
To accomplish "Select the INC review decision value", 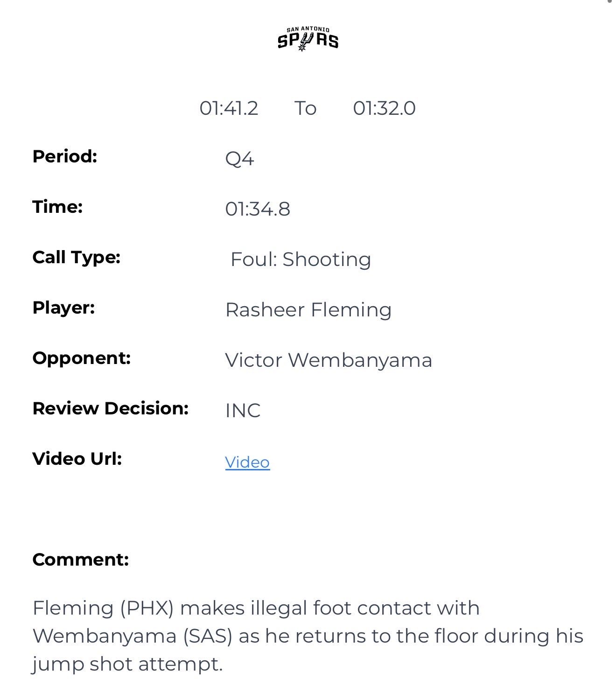I will (x=243, y=411).
